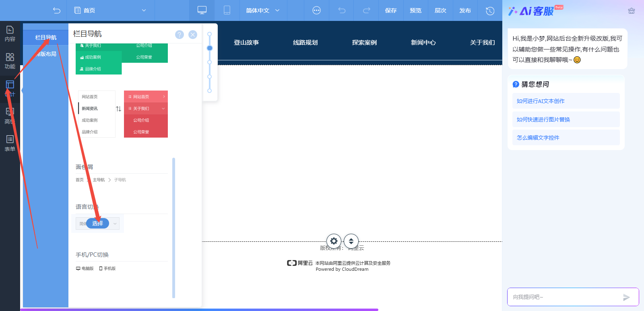644x311 pixels.
Task: Select the 电脑版 desktop version option
Action: point(85,268)
